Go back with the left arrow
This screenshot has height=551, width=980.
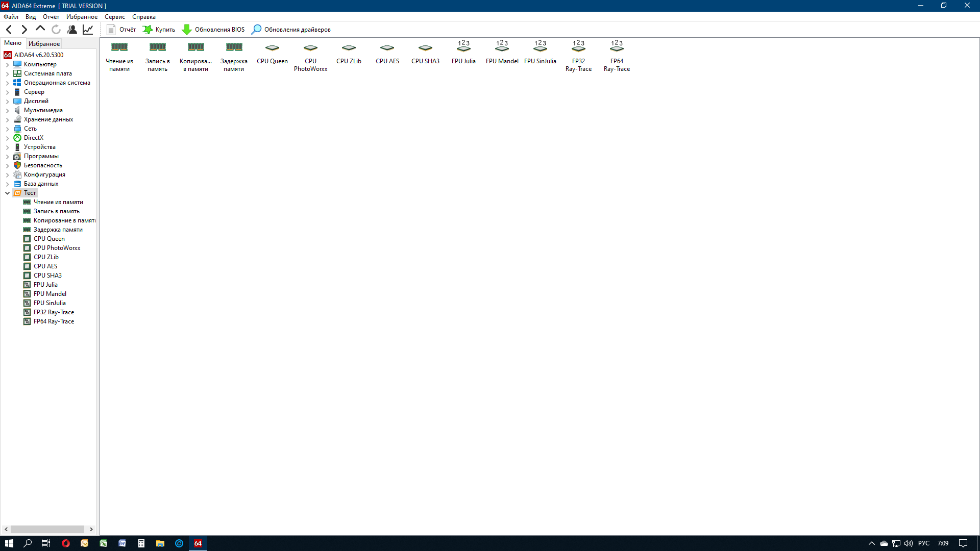(x=9, y=30)
